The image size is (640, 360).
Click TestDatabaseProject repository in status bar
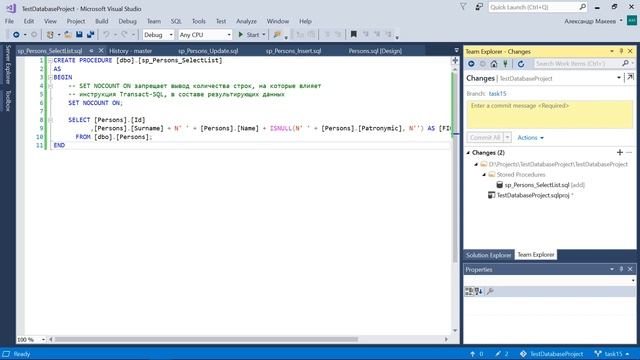coord(551,354)
